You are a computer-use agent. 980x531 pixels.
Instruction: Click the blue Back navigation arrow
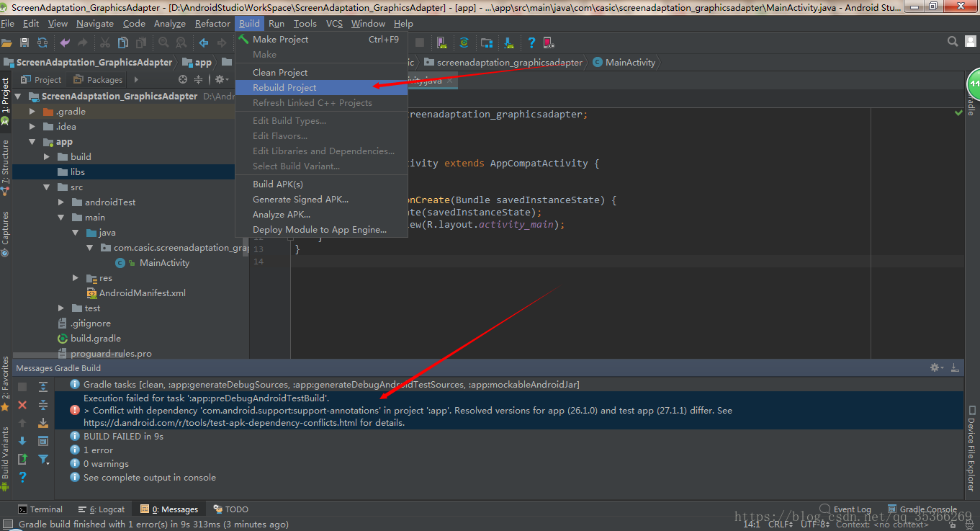click(x=204, y=43)
